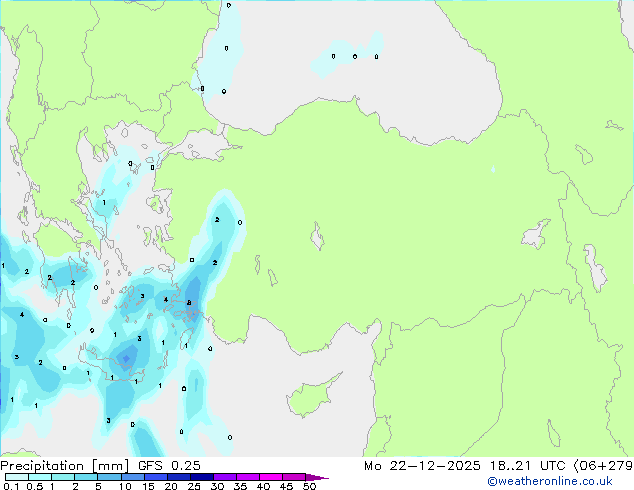
Task: Click the '18..21 UTC' time label
Action: click(x=527, y=466)
